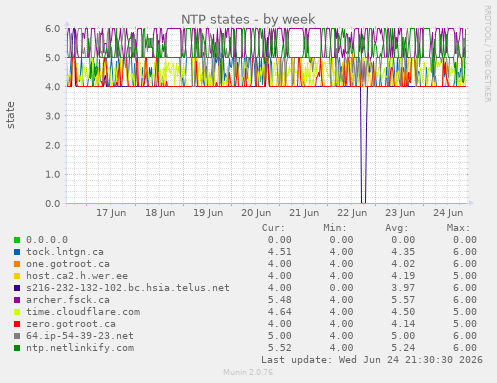The width and height of the screenshot is (497, 383).
Task: Click the Last update timestamp line
Action: [x=372, y=360]
